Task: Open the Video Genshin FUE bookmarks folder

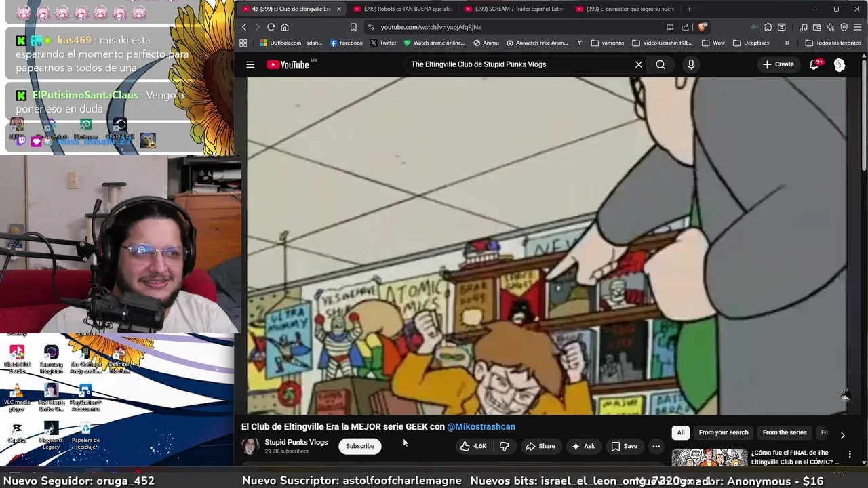Action: pos(662,43)
